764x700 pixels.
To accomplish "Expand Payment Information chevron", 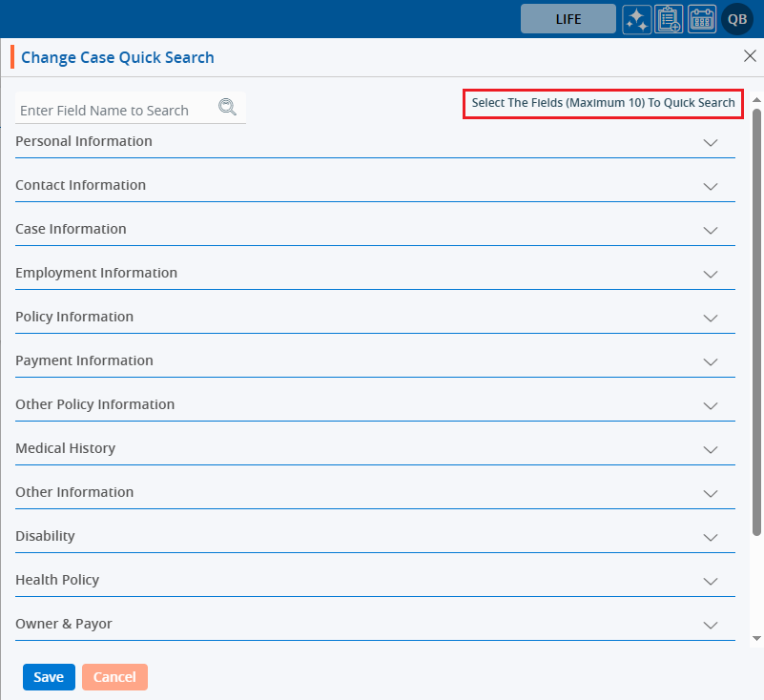I will tap(710, 361).
